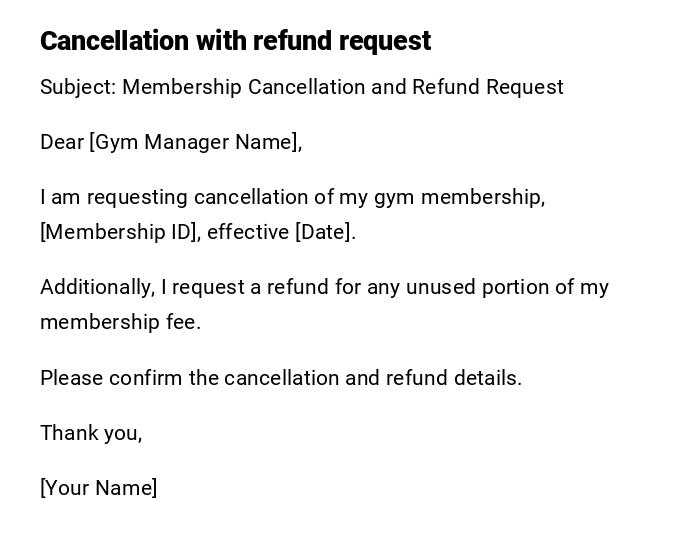Select the [Your Name] placeholder
Viewport: 700px width, 550px height.
[98, 488]
